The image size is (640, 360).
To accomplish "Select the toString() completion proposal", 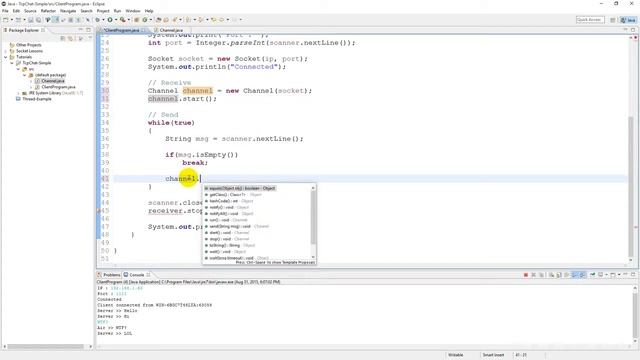I will [229, 245].
